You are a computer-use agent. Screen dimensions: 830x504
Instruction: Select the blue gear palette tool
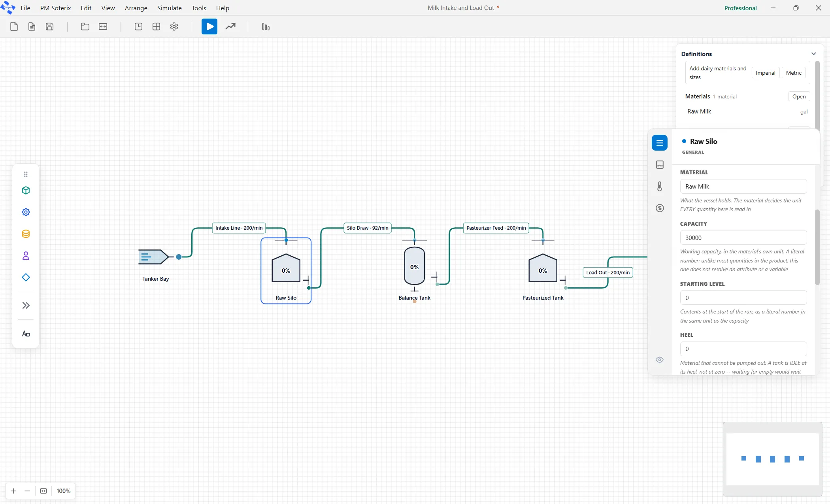pos(26,212)
